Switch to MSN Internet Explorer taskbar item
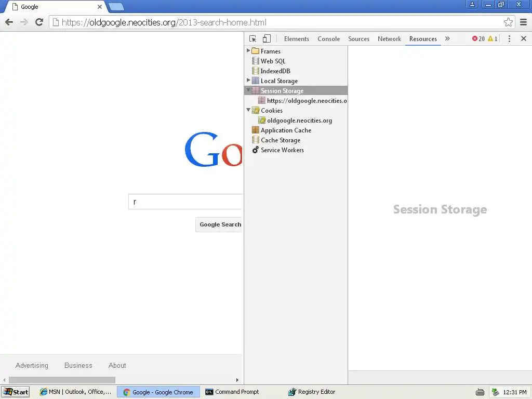The image size is (532, 399). pyautogui.click(x=76, y=392)
